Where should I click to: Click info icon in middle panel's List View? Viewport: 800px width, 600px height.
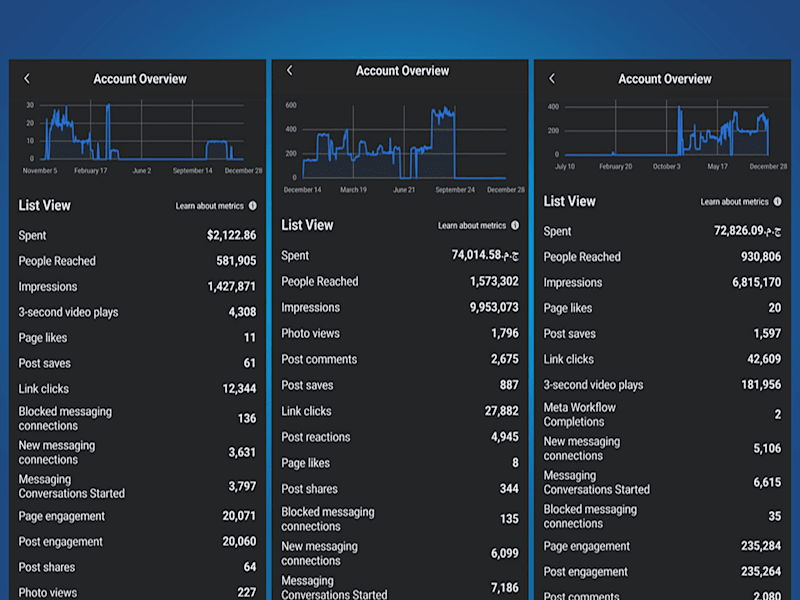click(515, 225)
